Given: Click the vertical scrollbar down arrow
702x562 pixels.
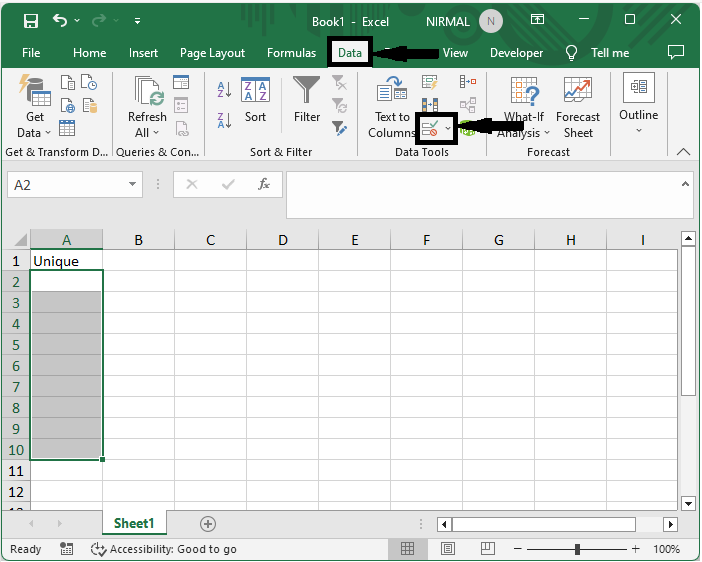Looking at the screenshot, I should click(x=688, y=503).
